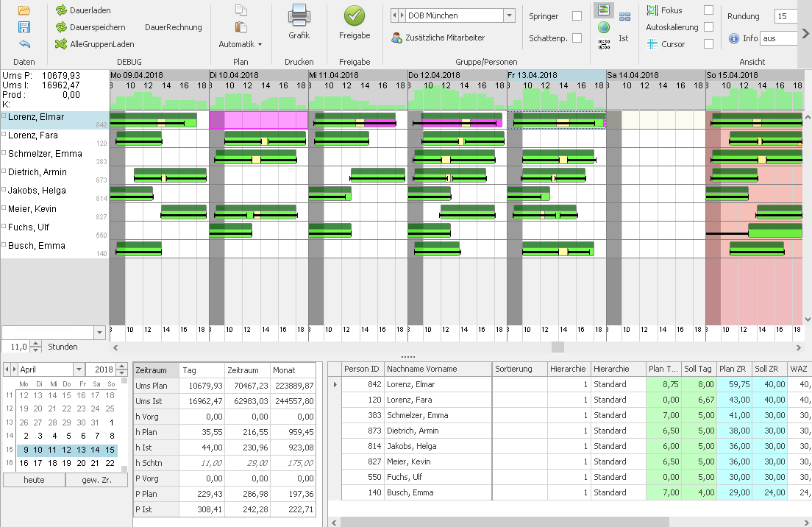Image resolution: width=812 pixels, height=527 pixels.
Task: Click the Zusätzliche Mitarbeiter button
Action: click(438, 38)
